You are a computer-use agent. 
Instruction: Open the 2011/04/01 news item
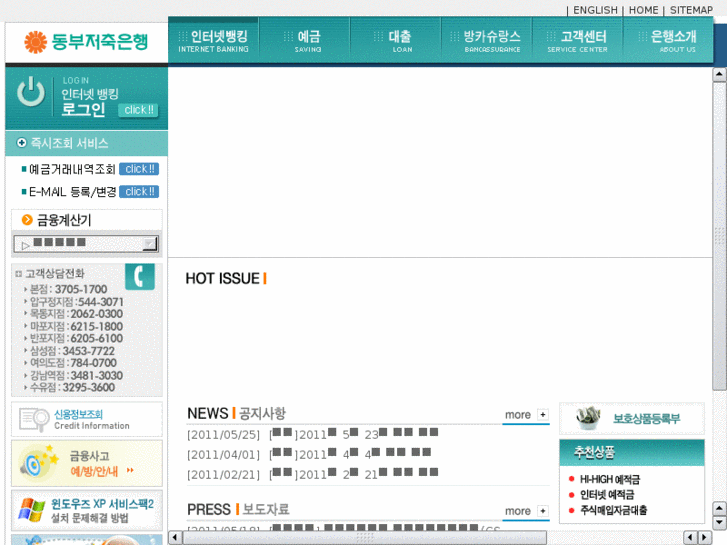[309, 455]
